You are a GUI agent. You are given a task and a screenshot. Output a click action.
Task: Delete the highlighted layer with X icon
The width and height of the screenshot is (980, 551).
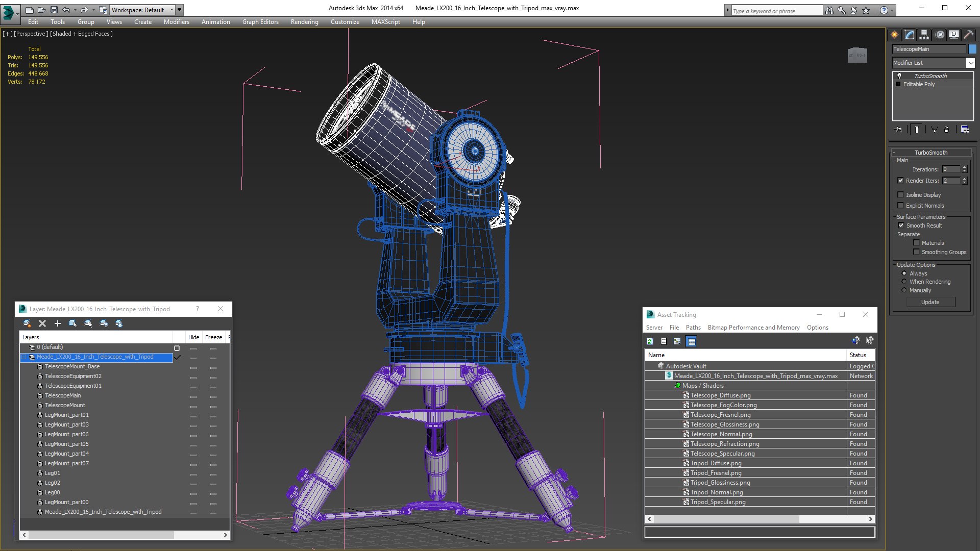(42, 323)
